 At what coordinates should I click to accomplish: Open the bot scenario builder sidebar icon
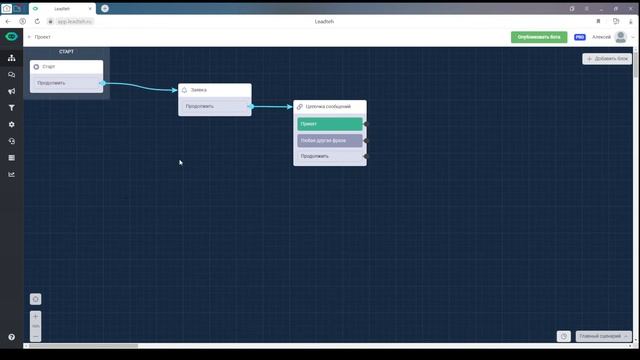(x=11, y=58)
